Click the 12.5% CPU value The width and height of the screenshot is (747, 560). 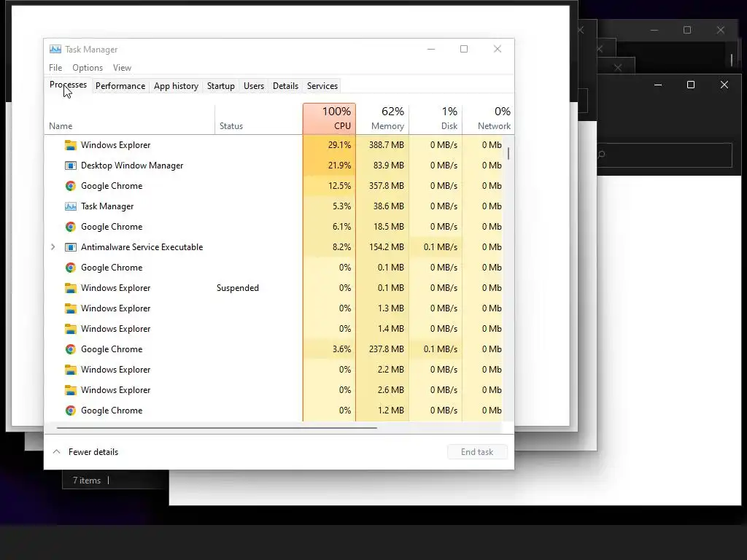coord(339,186)
